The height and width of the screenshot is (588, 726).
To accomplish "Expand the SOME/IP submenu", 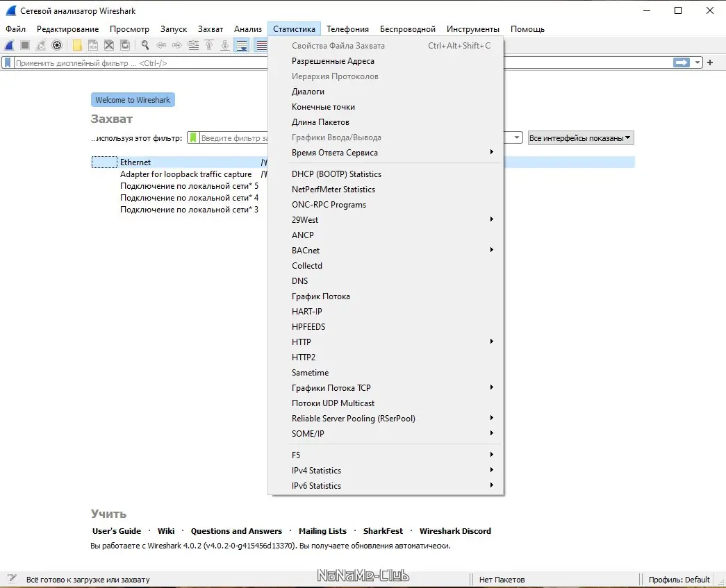I will (x=386, y=433).
